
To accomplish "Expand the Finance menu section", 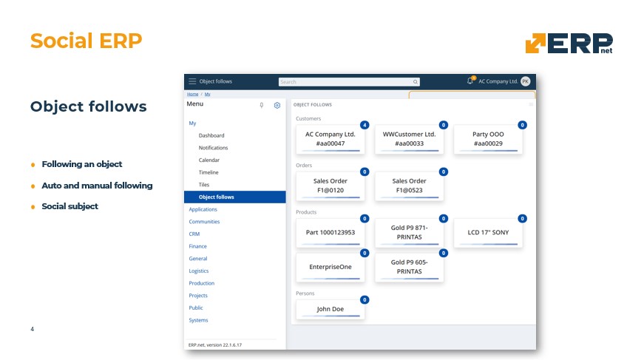I will tap(197, 246).
